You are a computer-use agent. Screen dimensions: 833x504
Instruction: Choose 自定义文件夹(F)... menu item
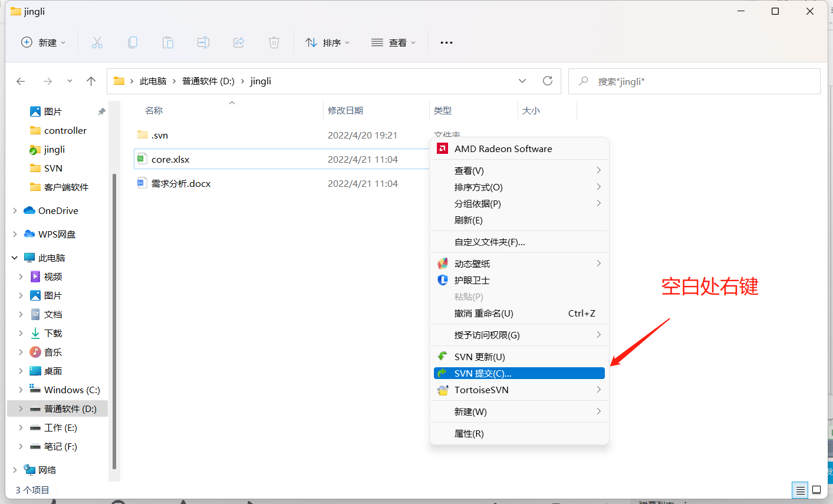point(519,242)
